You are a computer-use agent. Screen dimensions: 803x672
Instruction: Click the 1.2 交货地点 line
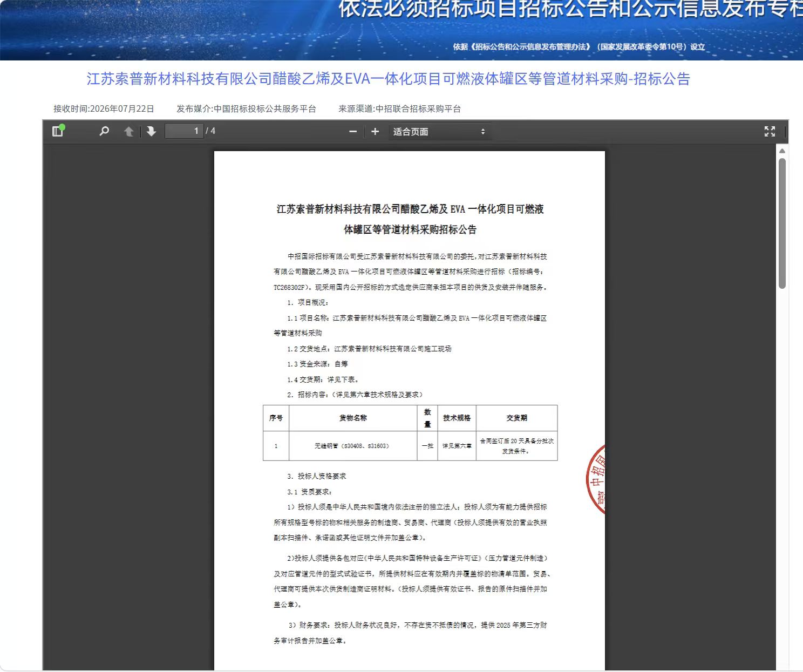[369, 349]
